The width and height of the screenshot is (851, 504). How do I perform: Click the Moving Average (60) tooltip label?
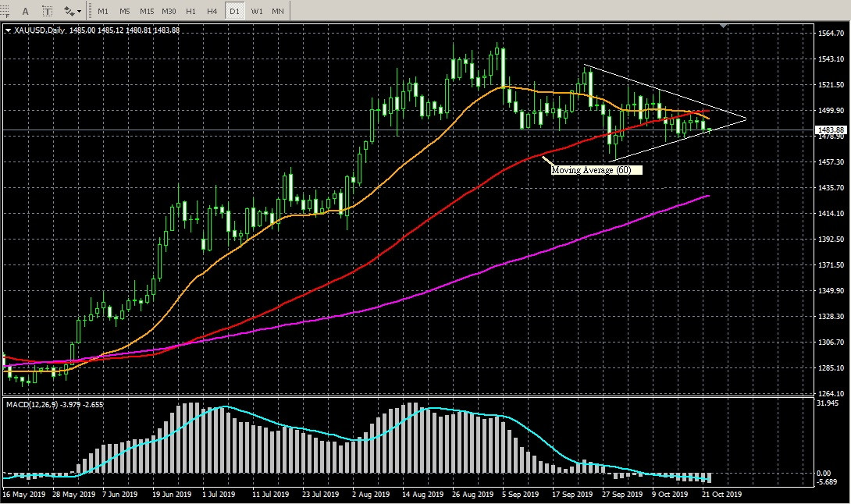[596, 170]
